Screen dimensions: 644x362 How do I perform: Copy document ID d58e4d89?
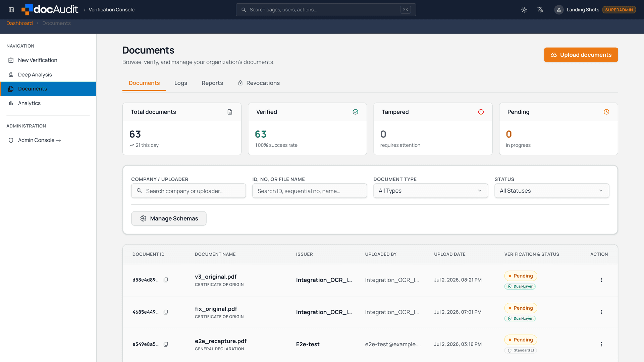pyautogui.click(x=166, y=280)
